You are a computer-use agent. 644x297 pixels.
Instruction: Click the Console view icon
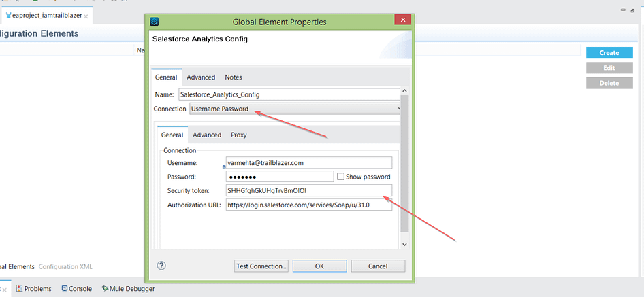(x=65, y=289)
